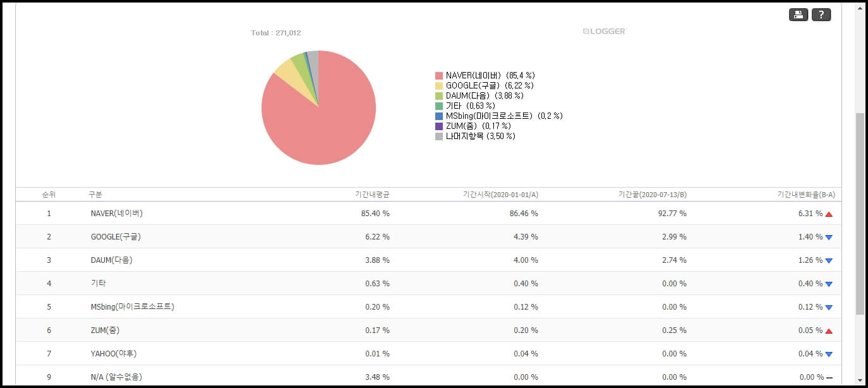Click the 85.40 % average value
Viewport: 868px width, 388px height.
click(x=375, y=214)
